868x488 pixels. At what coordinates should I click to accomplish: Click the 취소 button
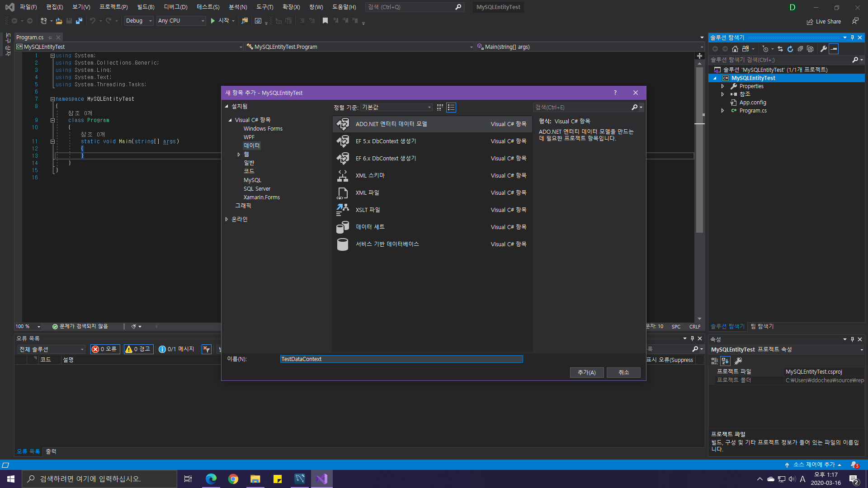click(623, 372)
